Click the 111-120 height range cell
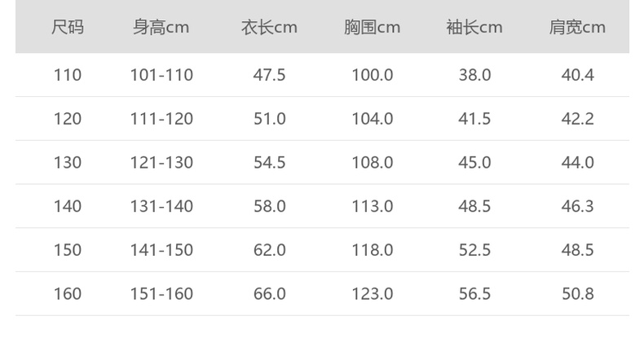 [161, 119]
